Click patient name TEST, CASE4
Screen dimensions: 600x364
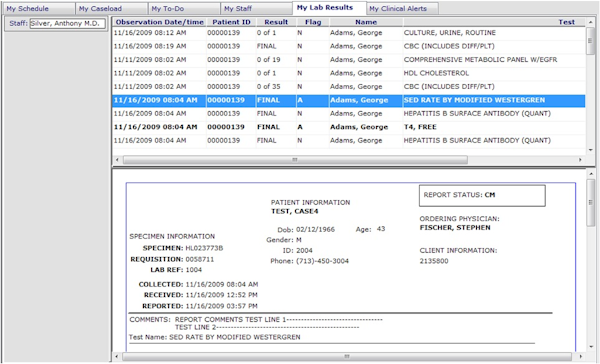coord(295,211)
